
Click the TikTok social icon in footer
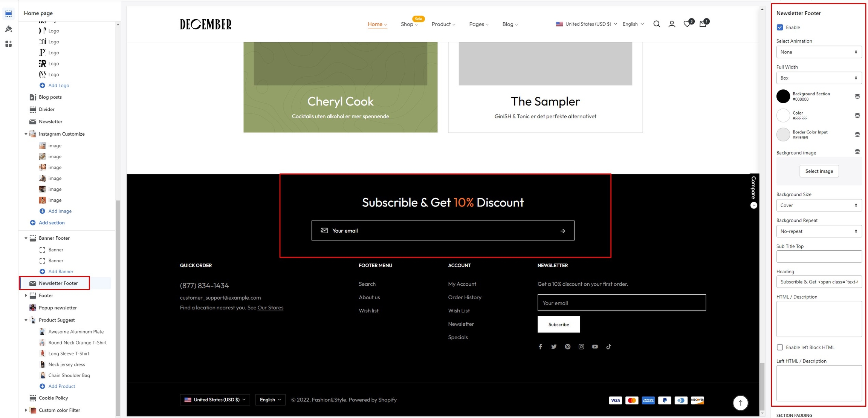click(608, 347)
